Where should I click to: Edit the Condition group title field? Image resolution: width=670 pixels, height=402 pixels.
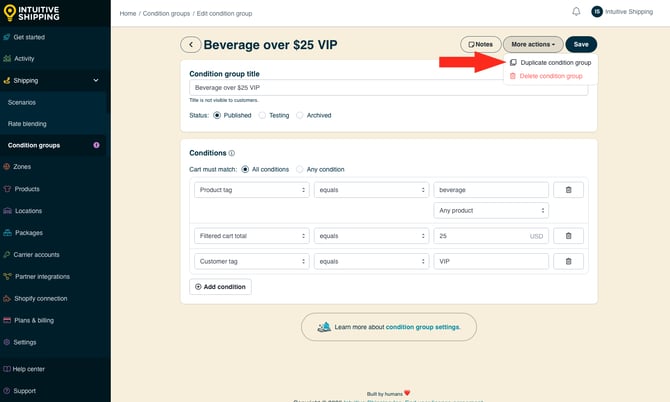[x=388, y=88]
